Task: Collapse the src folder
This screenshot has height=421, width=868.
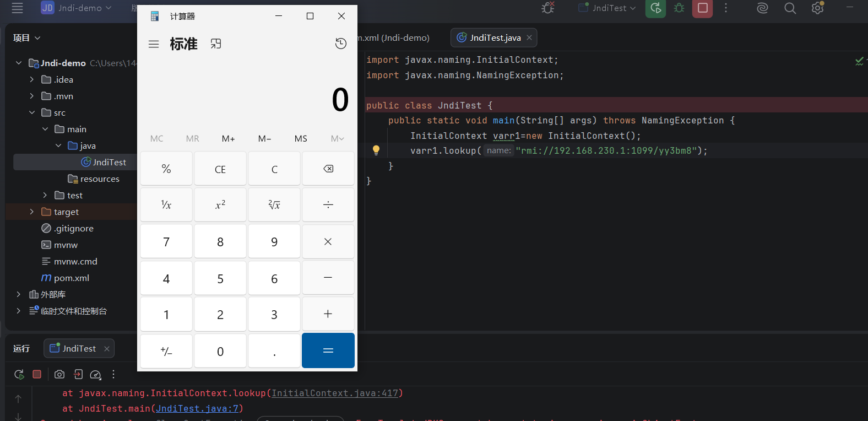Action: pyautogui.click(x=32, y=112)
